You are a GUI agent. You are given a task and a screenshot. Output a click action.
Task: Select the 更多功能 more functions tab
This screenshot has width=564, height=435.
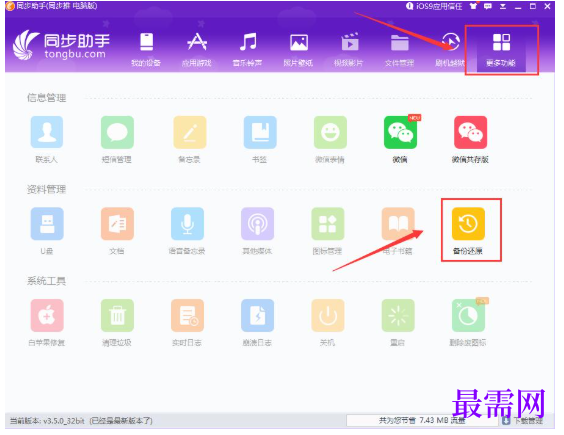click(501, 50)
